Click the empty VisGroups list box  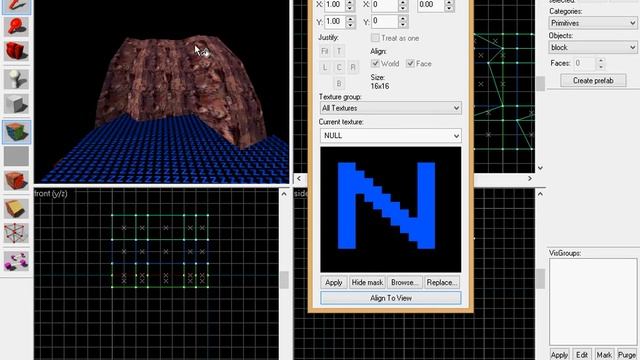point(593,302)
